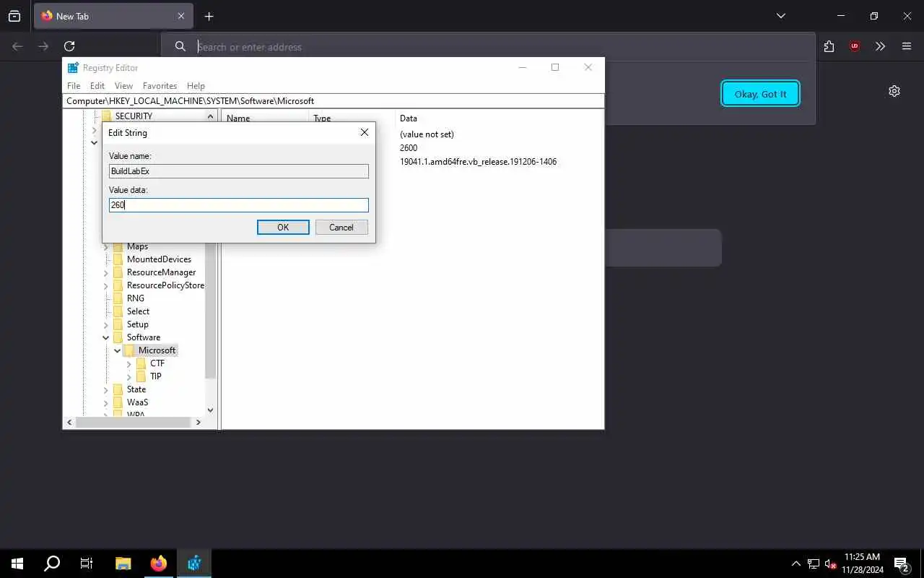
Task: Collapse the Microsoft key
Action: (x=118, y=350)
